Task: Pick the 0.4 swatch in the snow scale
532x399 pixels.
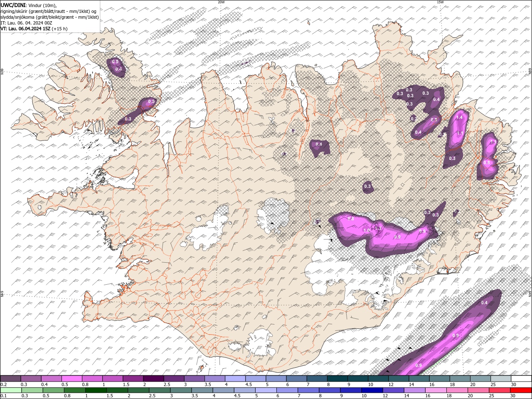Action: 51,379
